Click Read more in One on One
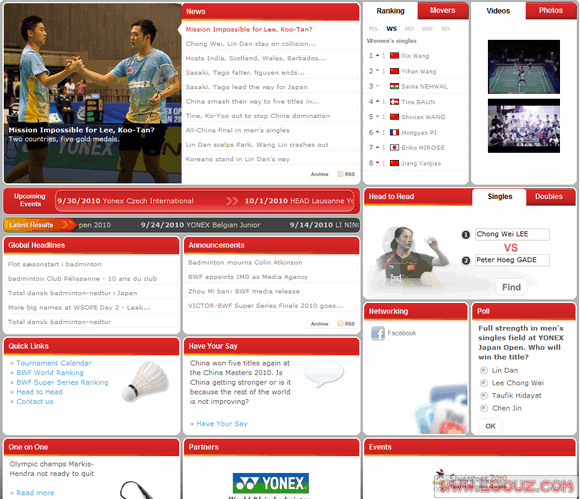 point(35,493)
